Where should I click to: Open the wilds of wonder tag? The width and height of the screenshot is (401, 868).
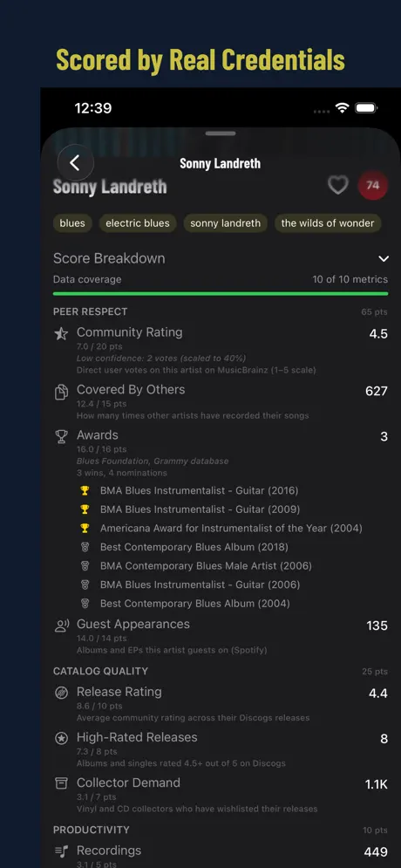(328, 223)
